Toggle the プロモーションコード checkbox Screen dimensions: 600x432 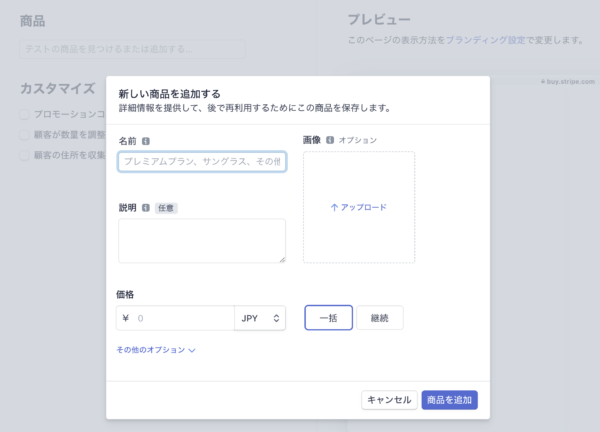(x=24, y=114)
